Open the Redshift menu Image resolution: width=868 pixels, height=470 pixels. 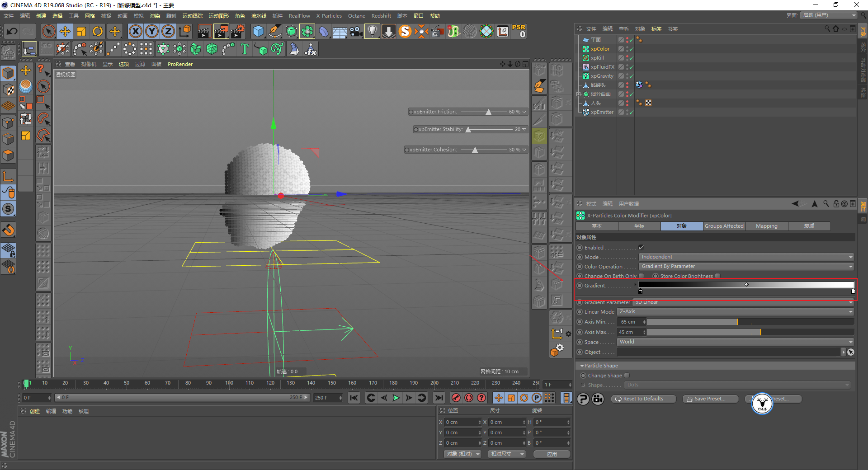(x=381, y=16)
